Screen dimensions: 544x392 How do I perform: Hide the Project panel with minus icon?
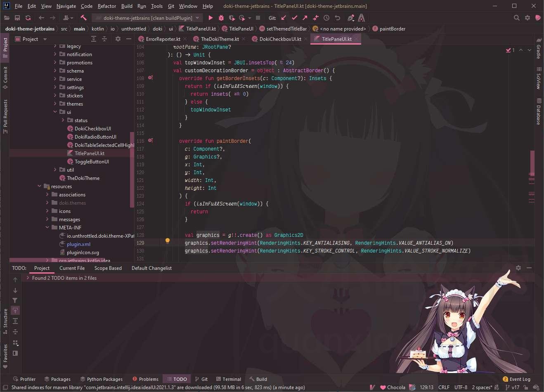(x=129, y=39)
